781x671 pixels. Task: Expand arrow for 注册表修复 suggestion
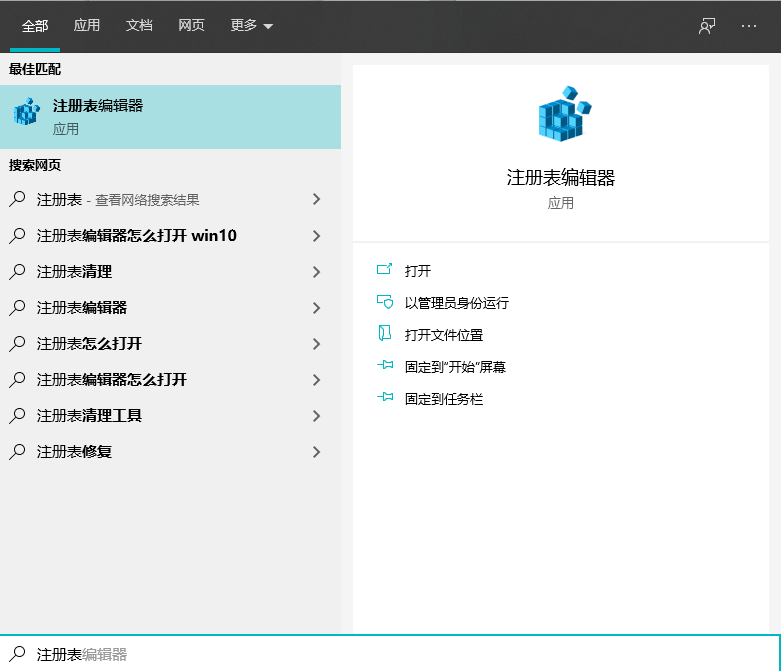[x=316, y=451]
